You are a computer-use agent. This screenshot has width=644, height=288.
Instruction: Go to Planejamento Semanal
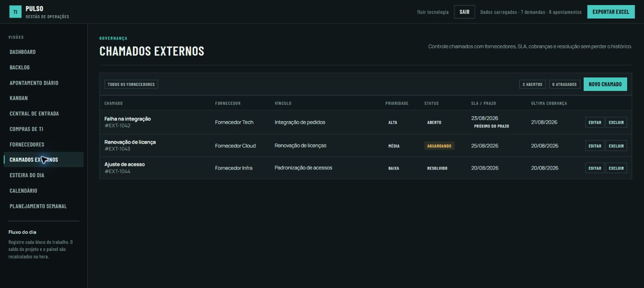pos(38,206)
